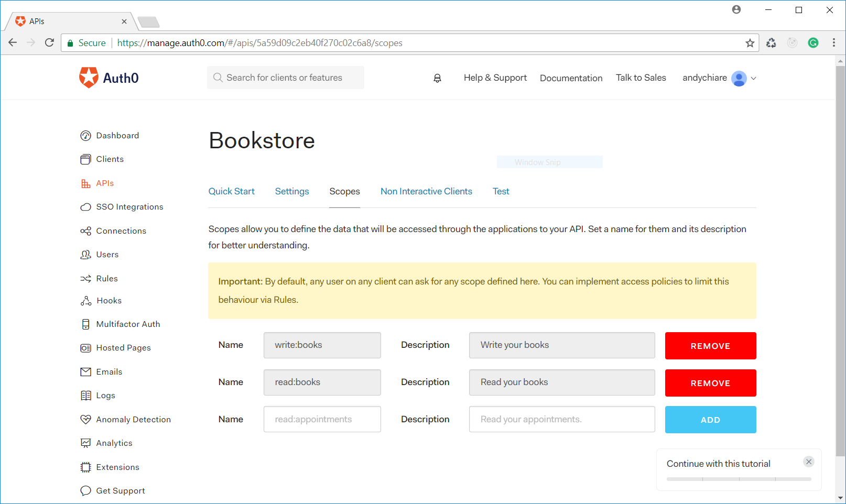Select the APIs browser tab
This screenshot has height=504, width=846.
[x=71, y=21]
